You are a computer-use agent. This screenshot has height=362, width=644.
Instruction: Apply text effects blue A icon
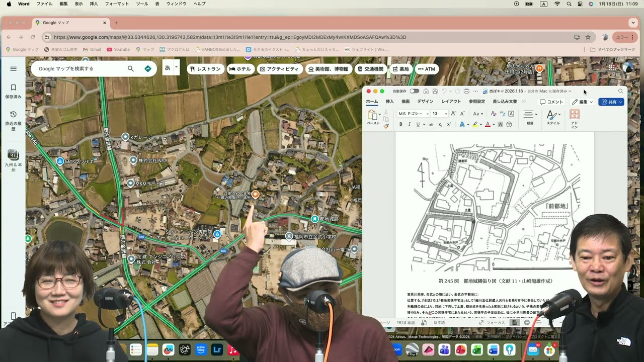[x=462, y=124]
